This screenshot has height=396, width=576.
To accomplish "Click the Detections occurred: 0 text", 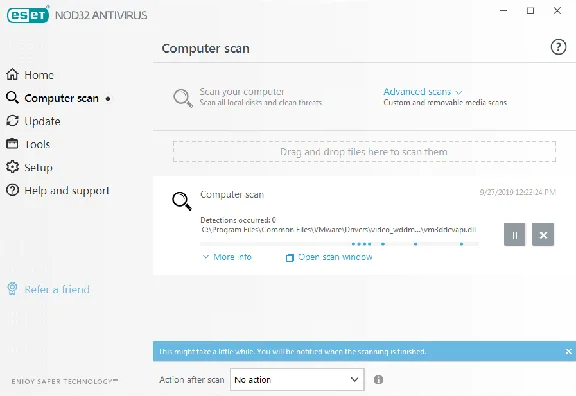I will [238, 220].
